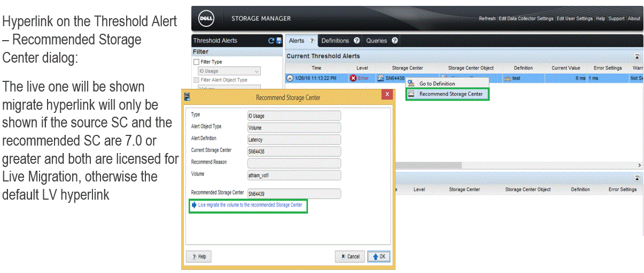
Task: Sort by the upper Level column header
Action: (362, 68)
